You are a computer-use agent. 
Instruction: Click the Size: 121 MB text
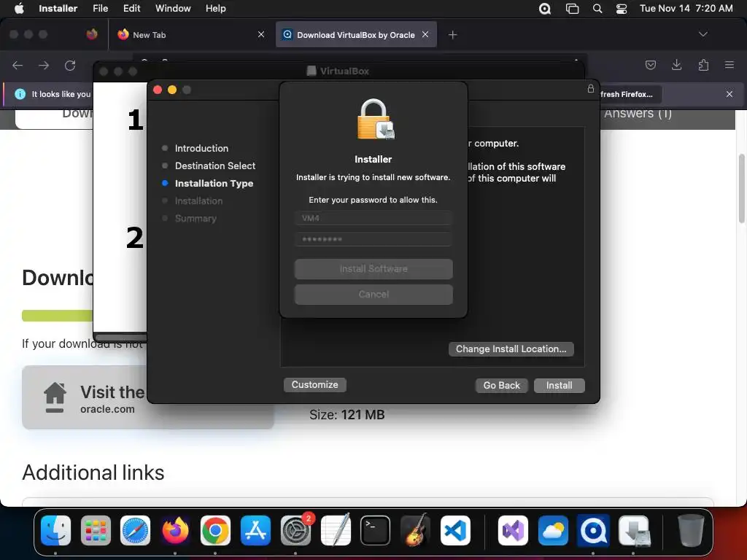click(347, 415)
